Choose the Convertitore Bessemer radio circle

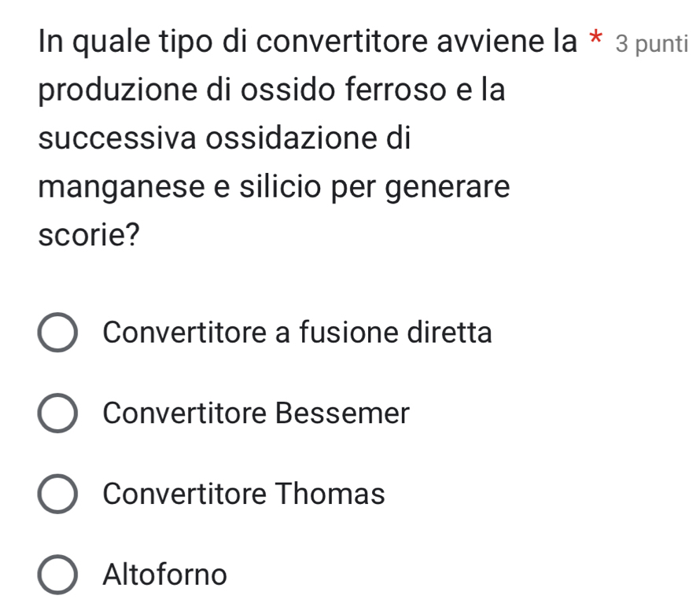(57, 414)
